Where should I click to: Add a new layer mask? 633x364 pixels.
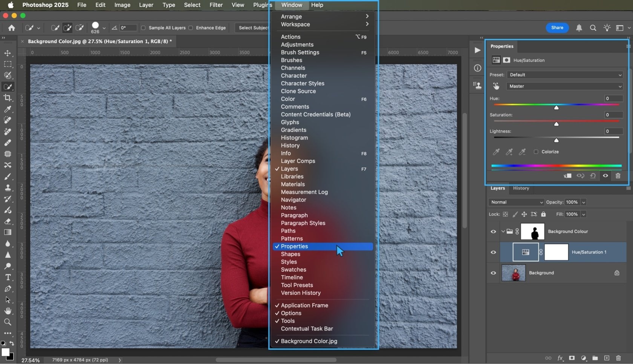point(572,358)
